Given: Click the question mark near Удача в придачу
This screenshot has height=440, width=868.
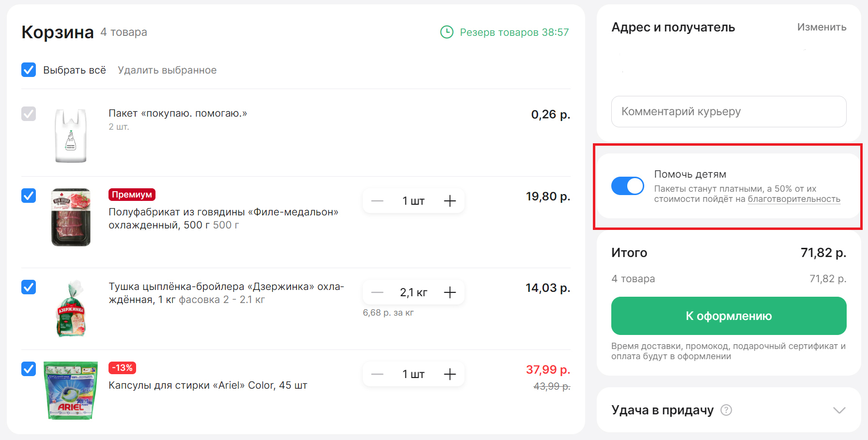Looking at the screenshot, I should (726, 410).
